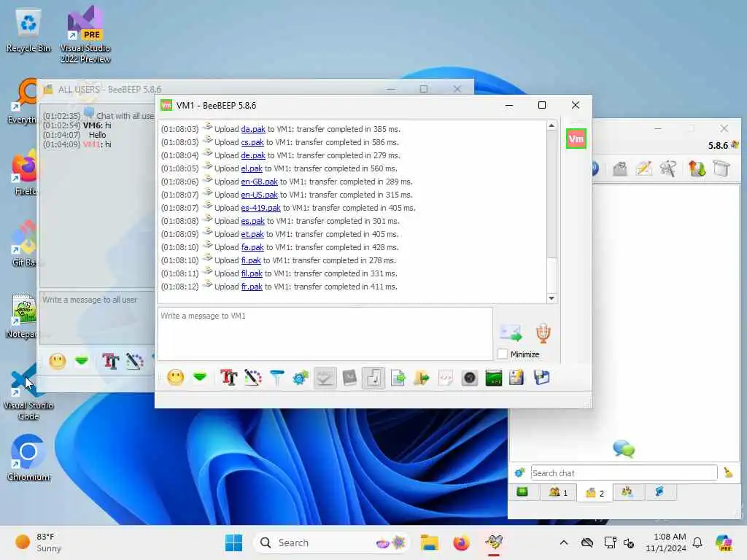Show hidden system tray icons chevron
The image size is (747, 560).
564,542
